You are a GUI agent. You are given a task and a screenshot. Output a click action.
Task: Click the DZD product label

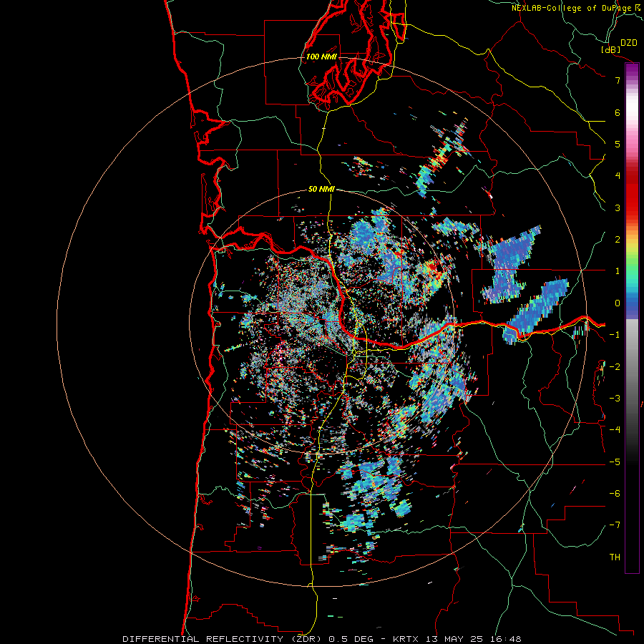point(629,43)
